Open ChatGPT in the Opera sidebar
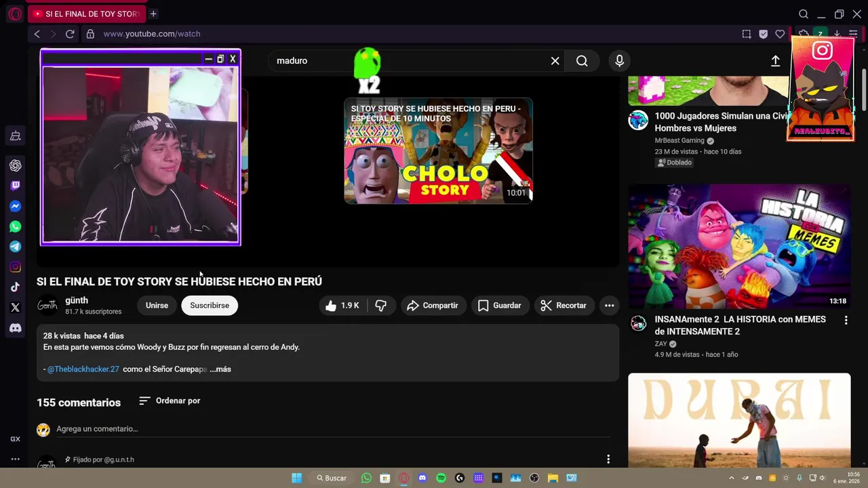Image resolution: width=868 pixels, height=488 pixels. click(x=15, y=165)
